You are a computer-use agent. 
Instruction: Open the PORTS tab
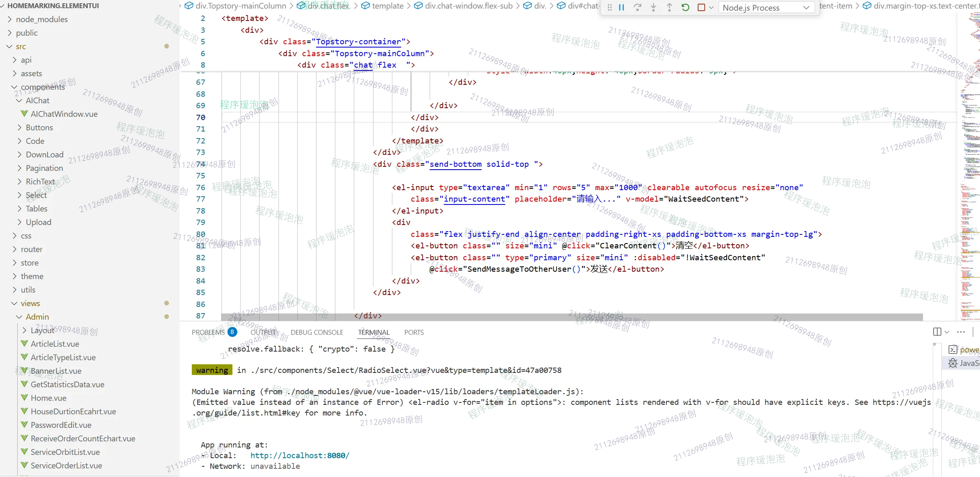tap(414, 332)
